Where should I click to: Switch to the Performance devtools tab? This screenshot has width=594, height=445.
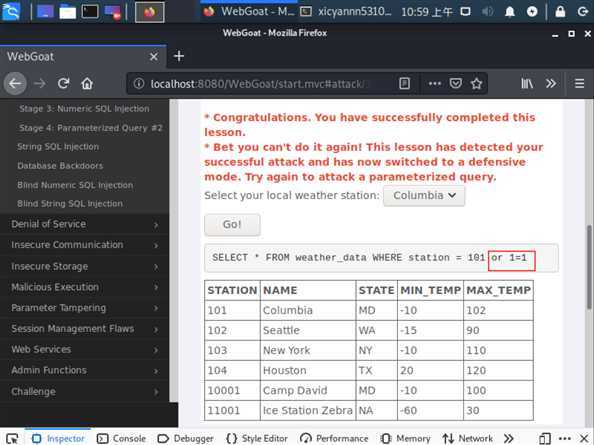[334, 439]
